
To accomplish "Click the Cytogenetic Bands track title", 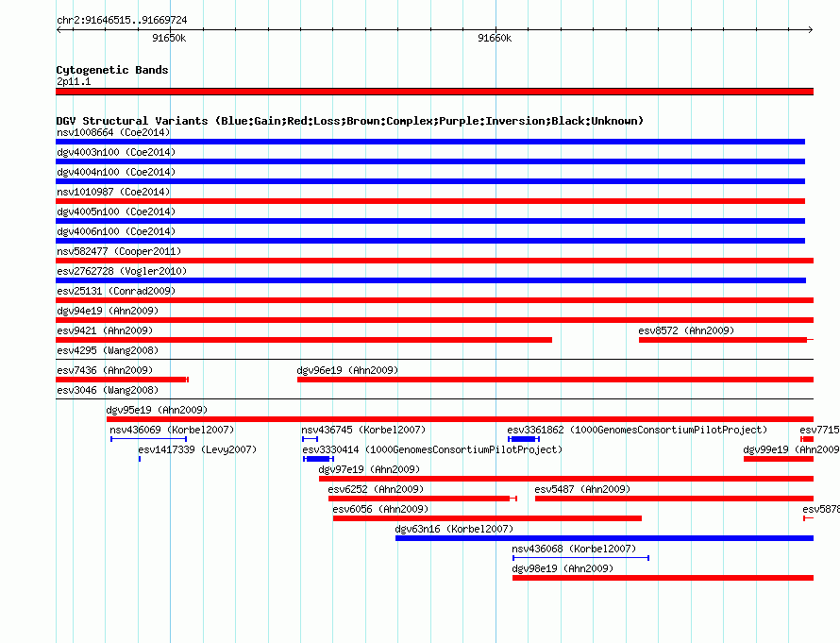I will click(112, 70).
